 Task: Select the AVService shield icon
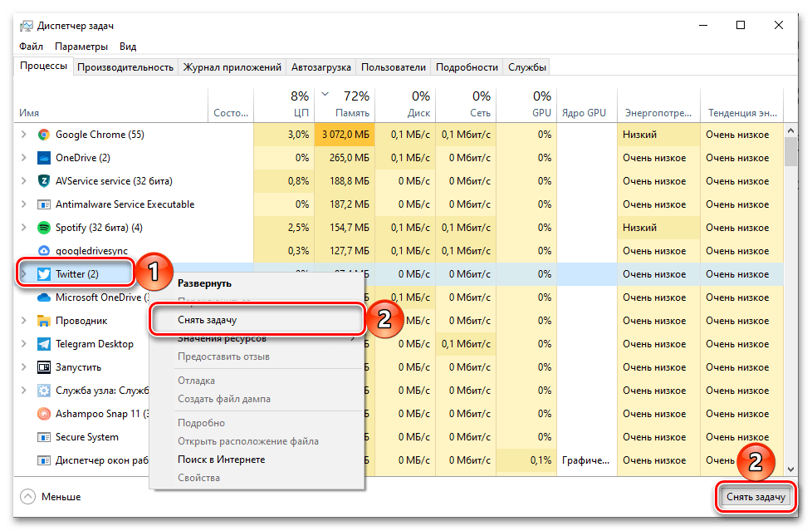(44, 181)
